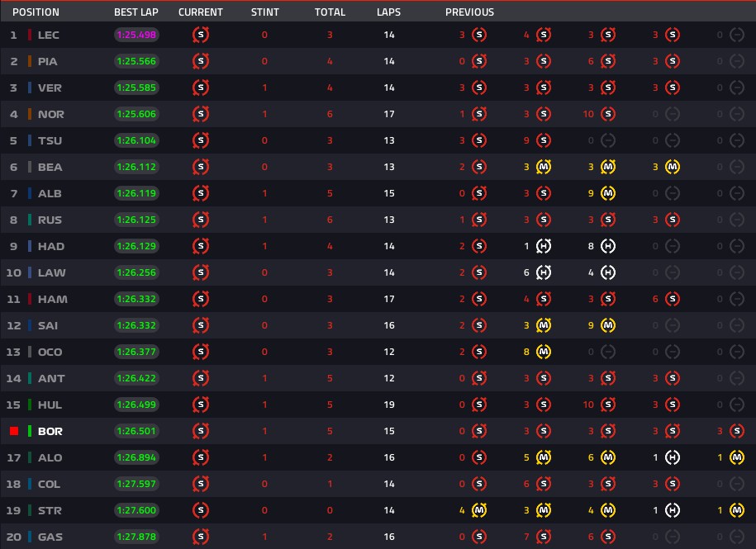Click SAI's medium tyre with 3 laps
Viewport: 756px width, 549px height.
pyautogui.click(x=544, y=325)
